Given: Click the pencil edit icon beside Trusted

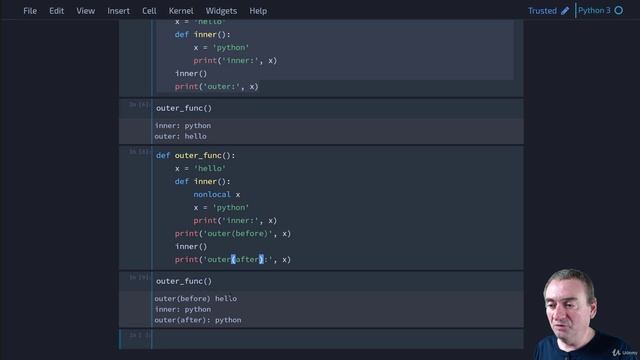Looking at the screenshot, I should click(x=565, y=11).
